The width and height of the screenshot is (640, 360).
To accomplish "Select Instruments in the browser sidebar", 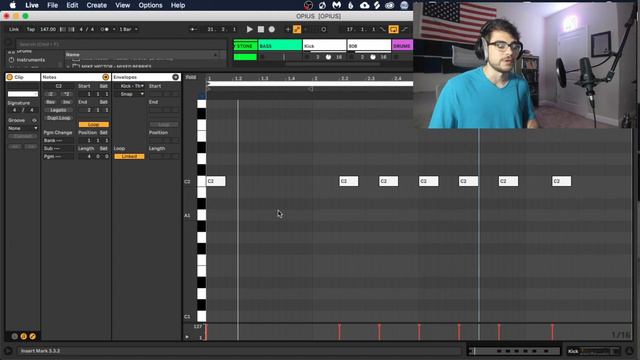I will click(31, 60).
